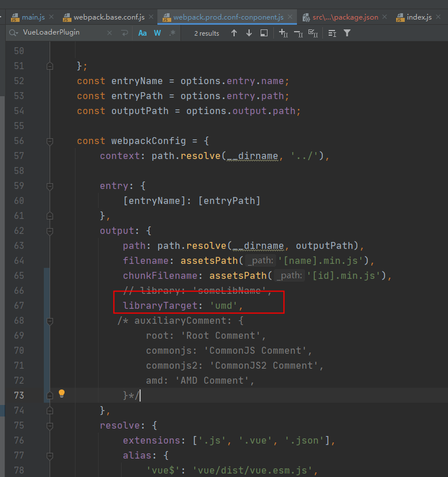Close the webpack.prod.conf-conponent.js tab
This screenshot has height=477, width=448.
point(290,17)
